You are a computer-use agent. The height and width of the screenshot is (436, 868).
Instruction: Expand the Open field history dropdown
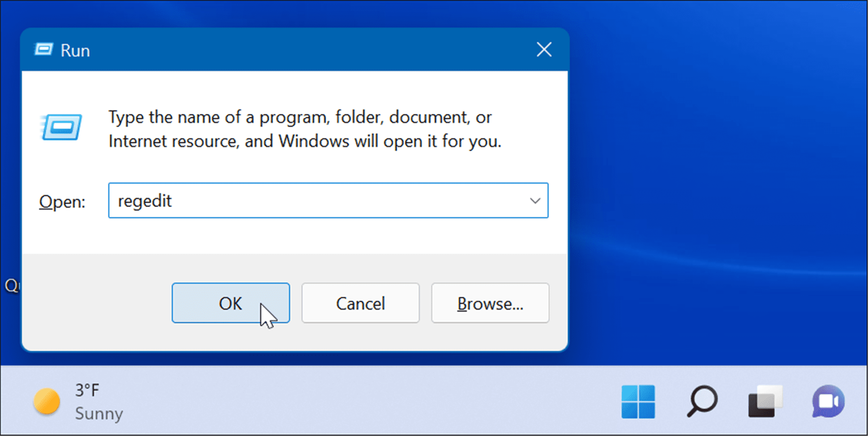pyautogui.click(x=535, y=201)
